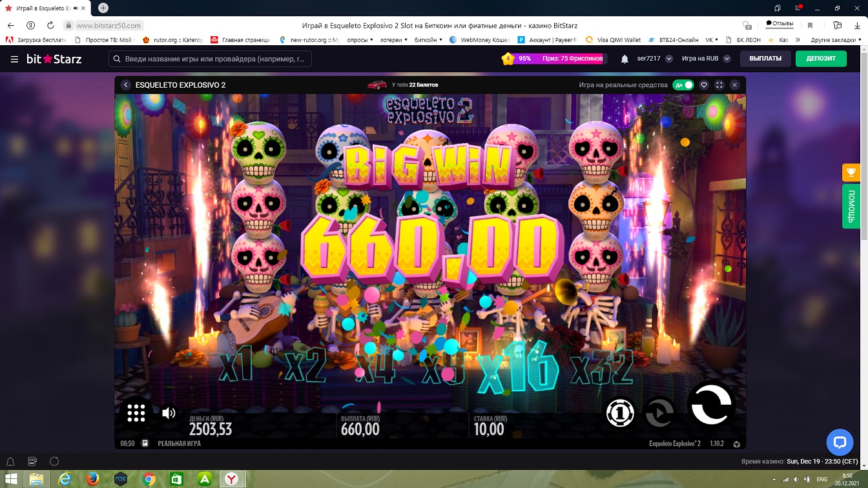Screen dimensions: 868x488
Task: Open the game history notes icon beside 08:50
Action: tap(145, 443)
